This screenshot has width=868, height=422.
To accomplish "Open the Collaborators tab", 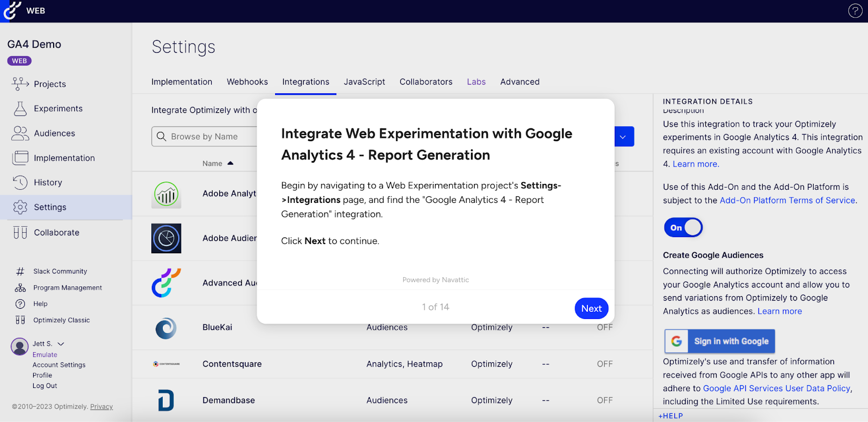I will pyautogui.click(x=426, y=82).
